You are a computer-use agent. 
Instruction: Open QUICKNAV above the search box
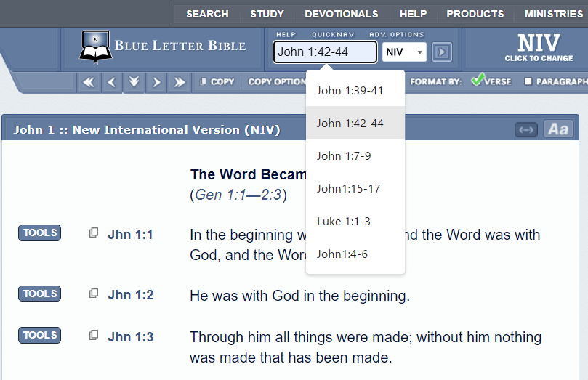coord(333,34)
